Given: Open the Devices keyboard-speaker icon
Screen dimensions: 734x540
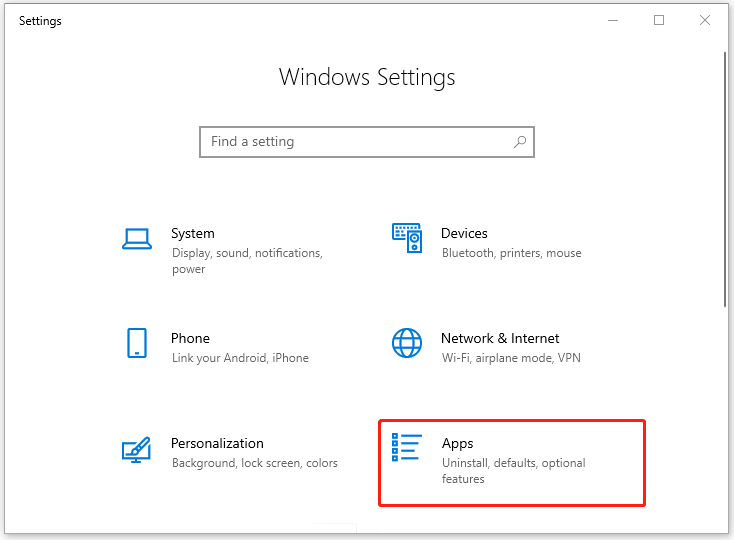Looking at the screenshot, I should coord(407,238).
